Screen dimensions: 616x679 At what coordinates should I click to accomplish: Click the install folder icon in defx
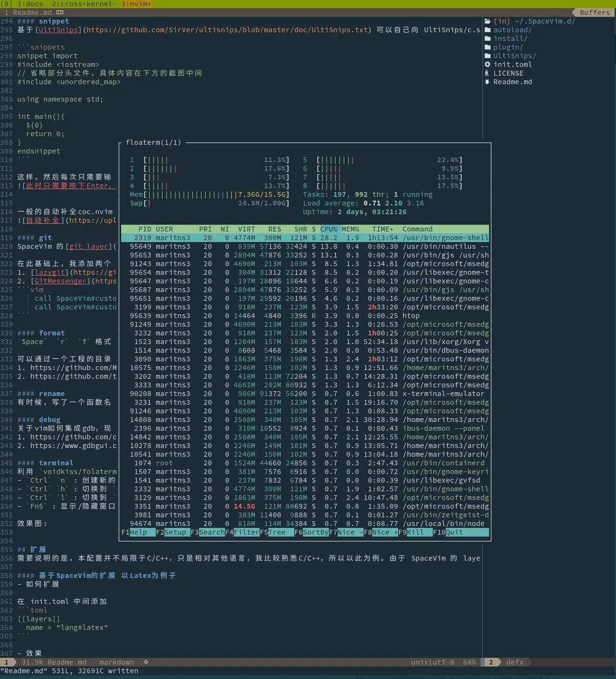pyautogui.click(x=487, y=38)
